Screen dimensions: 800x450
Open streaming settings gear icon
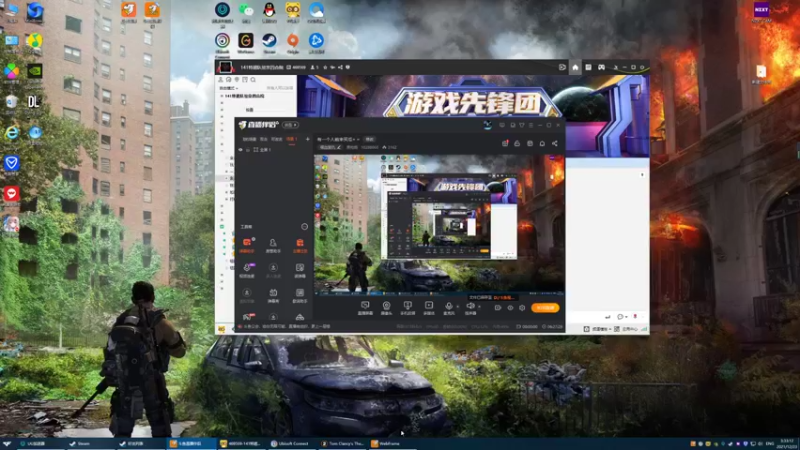pos(522,308)
